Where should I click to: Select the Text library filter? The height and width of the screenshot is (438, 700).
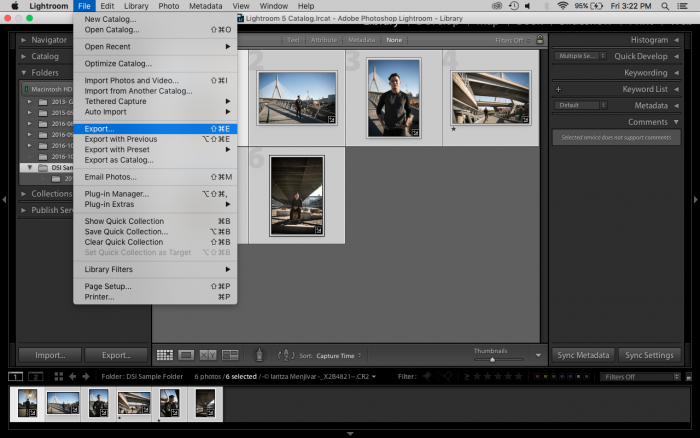(293, 40)
